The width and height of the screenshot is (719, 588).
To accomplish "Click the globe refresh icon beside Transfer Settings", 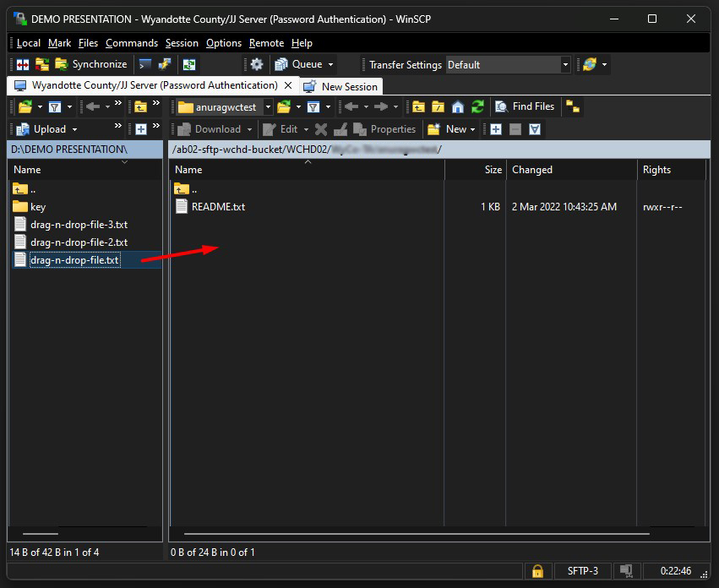I will 589,65.
